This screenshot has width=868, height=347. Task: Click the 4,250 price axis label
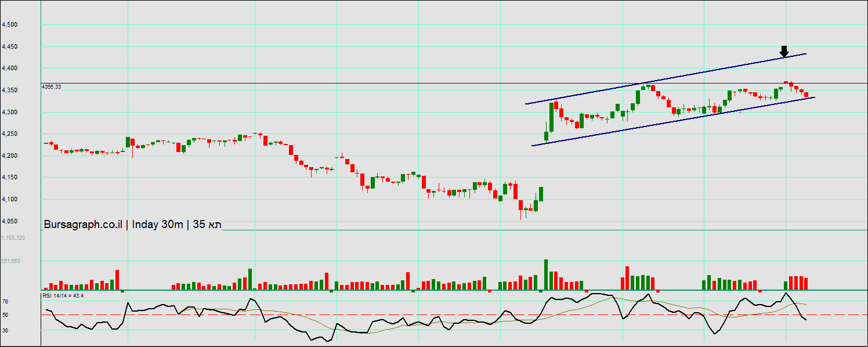point(9,134)
